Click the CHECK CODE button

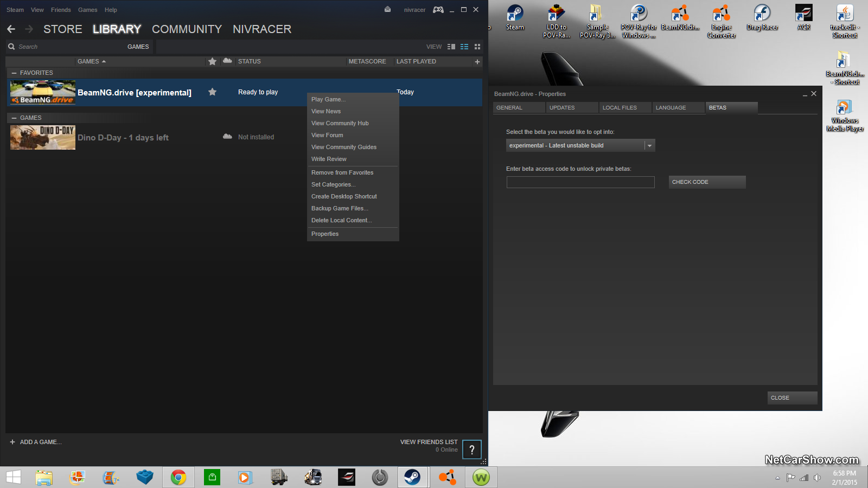click(707, 182)
